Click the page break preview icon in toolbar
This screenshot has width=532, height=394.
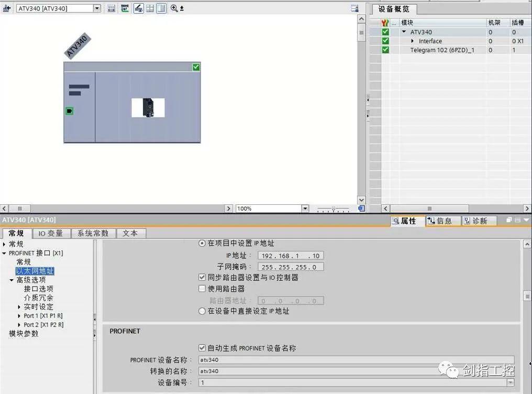click(x=150, y=8)
